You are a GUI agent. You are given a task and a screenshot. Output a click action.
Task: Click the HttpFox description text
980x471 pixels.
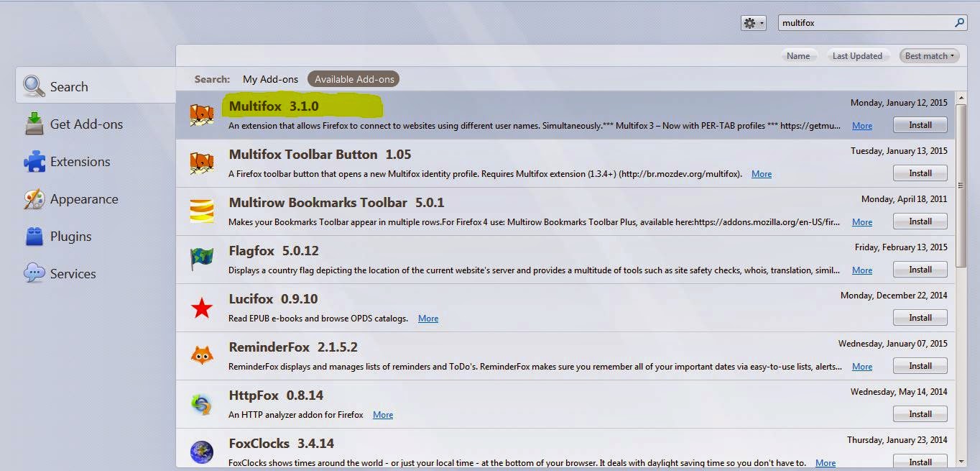point(296,415)
